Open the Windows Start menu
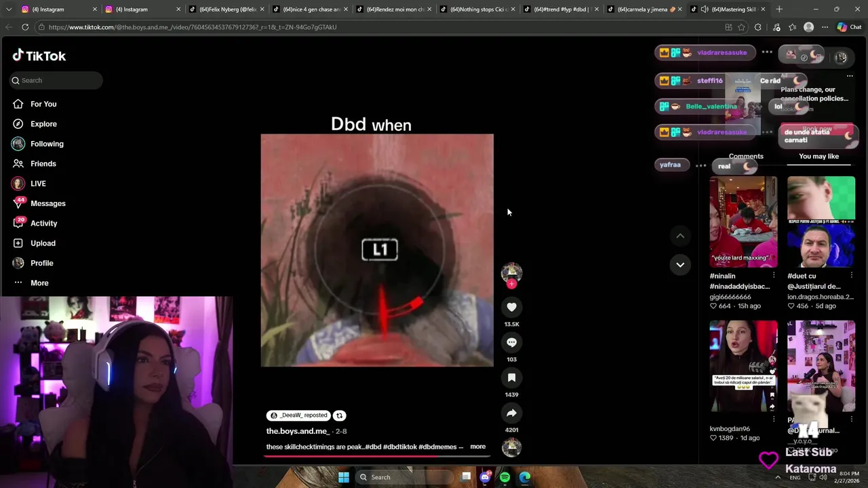The width and height of the screenshot is (868, 488). tap(344, 477)
